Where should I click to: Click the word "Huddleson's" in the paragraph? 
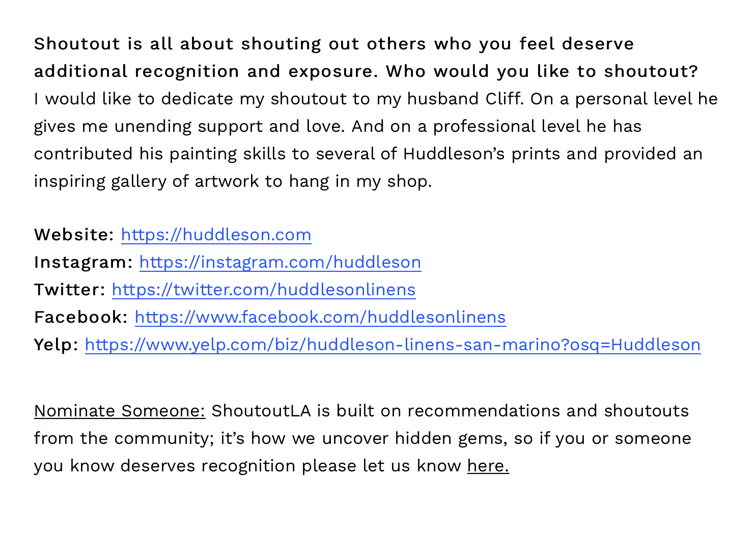point(454,154)
